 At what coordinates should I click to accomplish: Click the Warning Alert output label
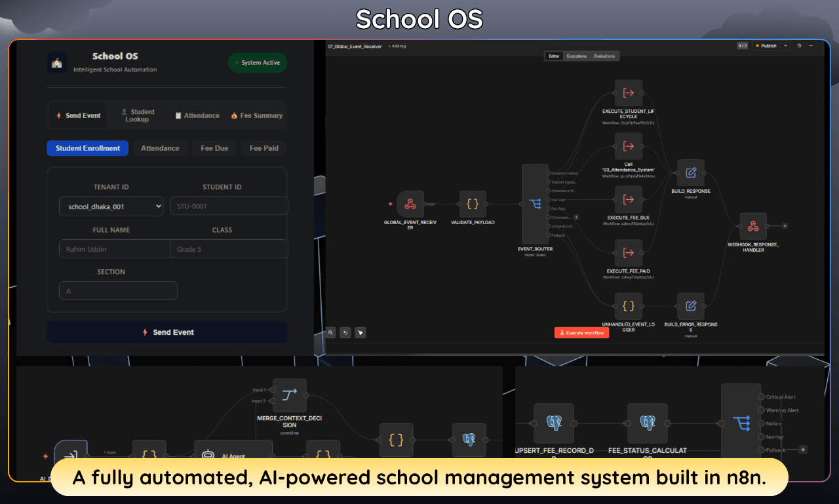782,410
